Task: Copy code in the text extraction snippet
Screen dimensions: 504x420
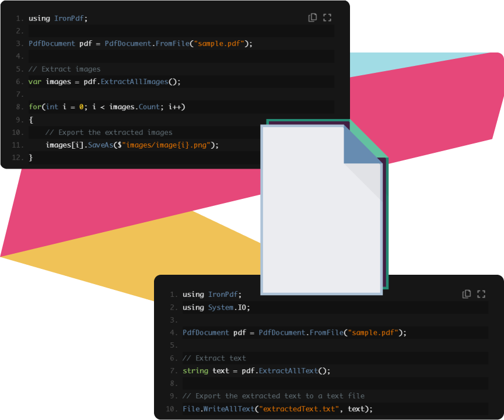Action: tap(467, 294)
